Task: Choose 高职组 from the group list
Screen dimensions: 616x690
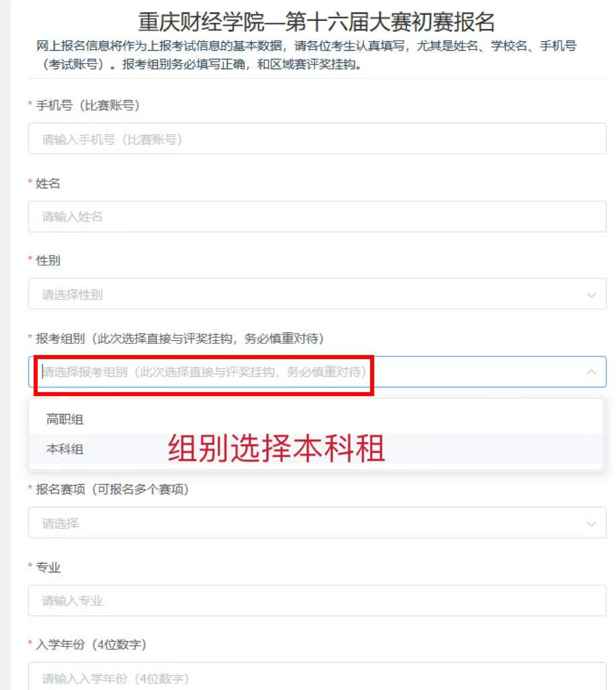Action: (x=65, y=419)
